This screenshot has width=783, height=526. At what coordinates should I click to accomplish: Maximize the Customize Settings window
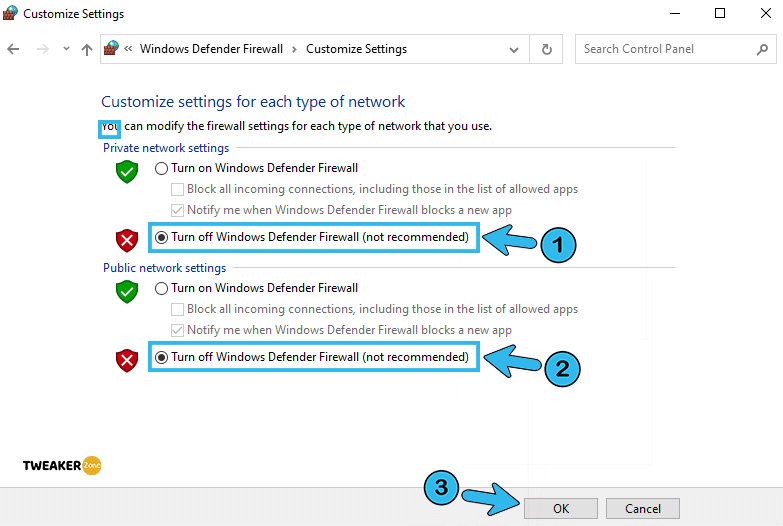pyautogui.click(x=720, y=13)
